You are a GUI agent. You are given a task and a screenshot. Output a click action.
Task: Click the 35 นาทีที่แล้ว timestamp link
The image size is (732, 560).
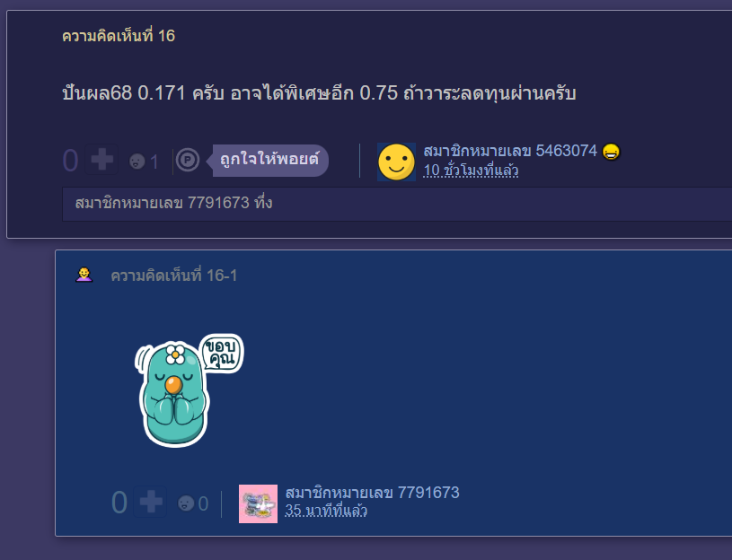[326, 511]
